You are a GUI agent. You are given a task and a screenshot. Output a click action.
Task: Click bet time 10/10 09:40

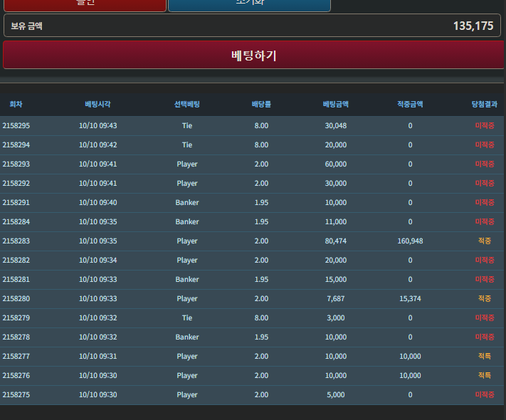click(x=97, y=202)
